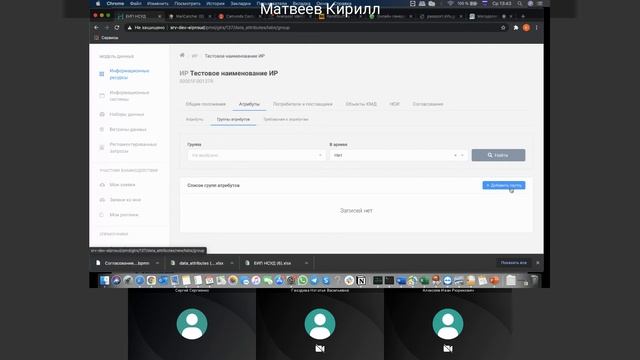Select Требования к атрибутам sub-tab

(286, 120)
